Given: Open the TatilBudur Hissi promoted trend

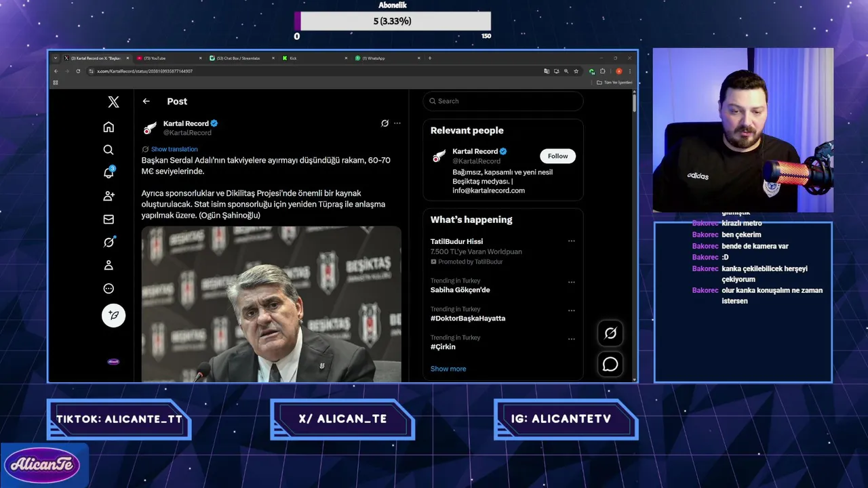Looking at the screenshot, I should pyautogui.click(x=456, y=241).
